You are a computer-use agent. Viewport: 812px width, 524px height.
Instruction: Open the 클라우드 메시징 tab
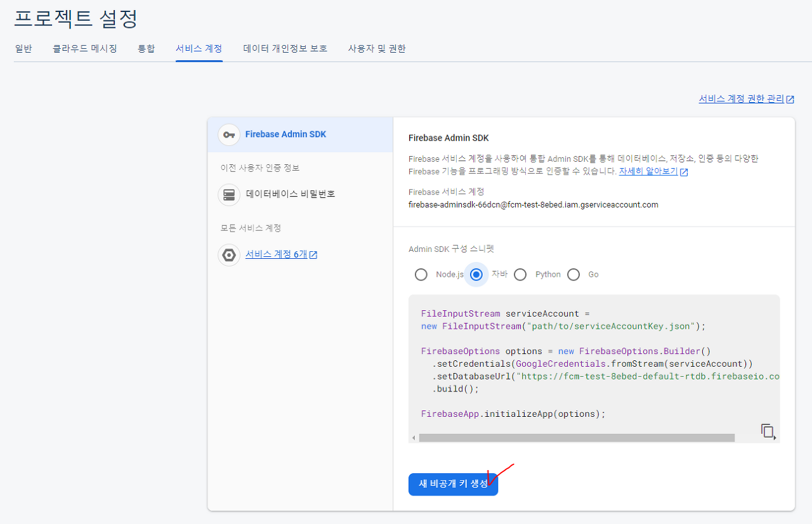(x=85, y=48)
